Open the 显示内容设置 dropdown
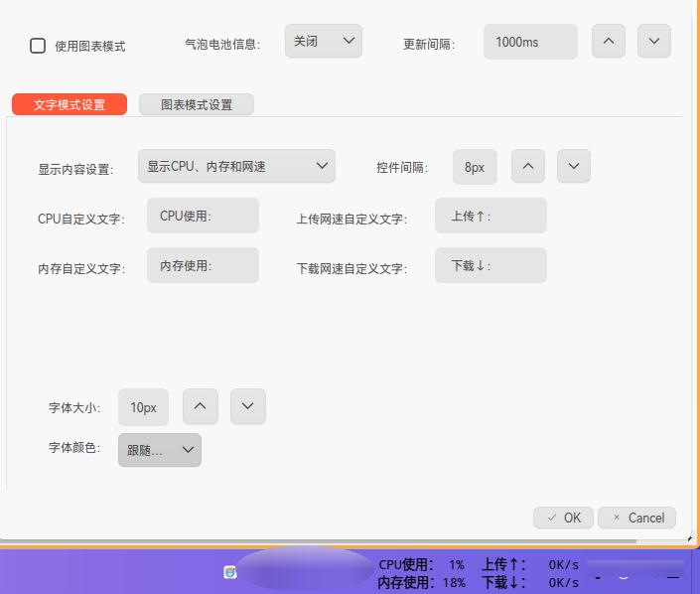 tap(236, 166)
